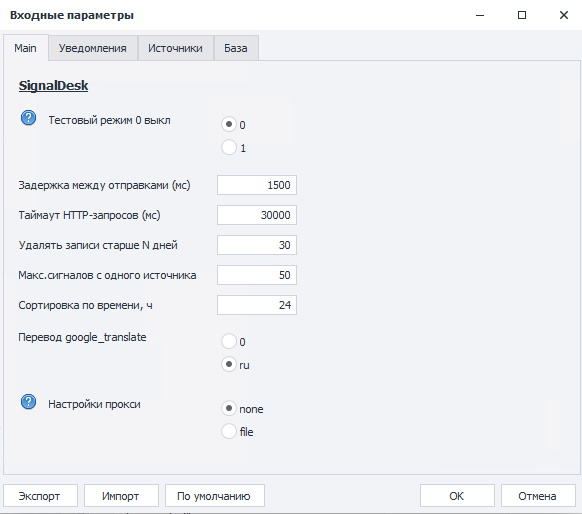Choose ru translation radio button
Image resolution: width=582 pixels, height=514 pixels.
coord(229,364)
